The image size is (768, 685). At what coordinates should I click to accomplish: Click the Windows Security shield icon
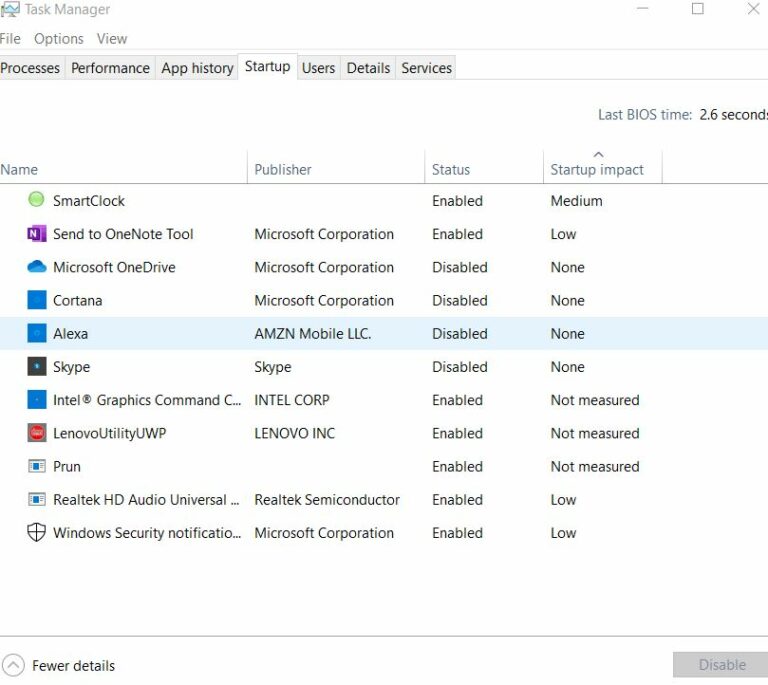36,532
